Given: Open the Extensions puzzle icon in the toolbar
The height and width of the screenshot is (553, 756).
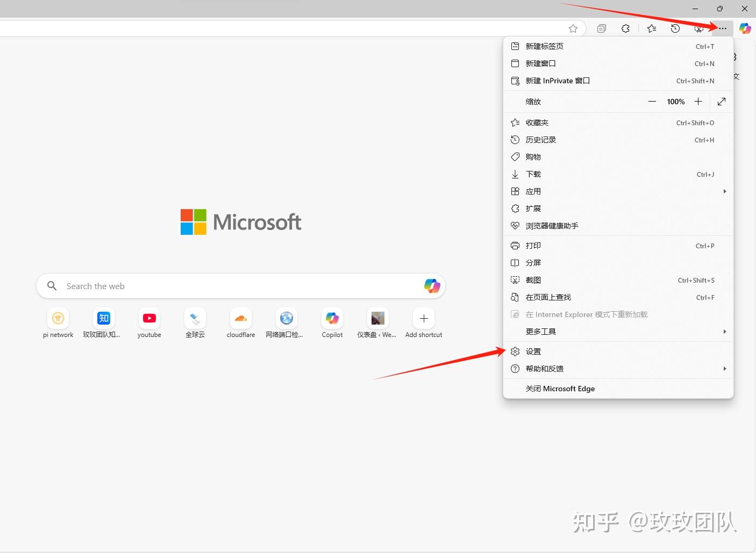Looking at the screenshot, I should 625,28.
